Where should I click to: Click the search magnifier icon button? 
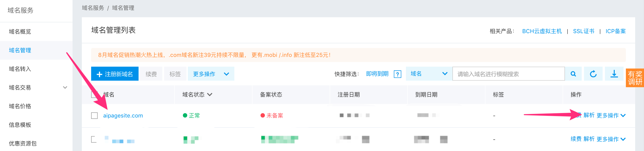pos(573,74)
